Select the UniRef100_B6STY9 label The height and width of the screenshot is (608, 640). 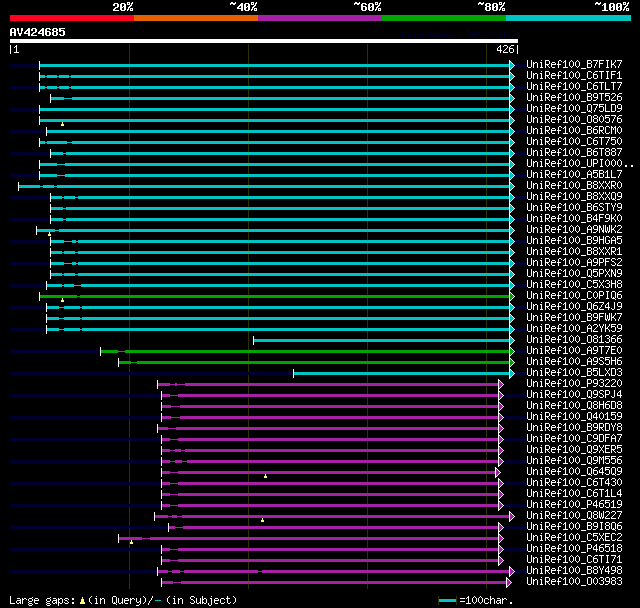[574, 208]
